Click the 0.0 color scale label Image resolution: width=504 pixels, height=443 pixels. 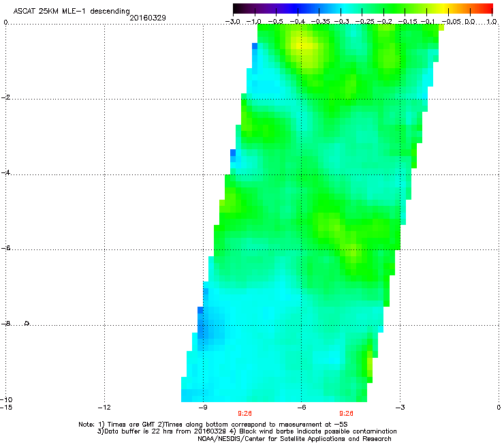point(470,22)
